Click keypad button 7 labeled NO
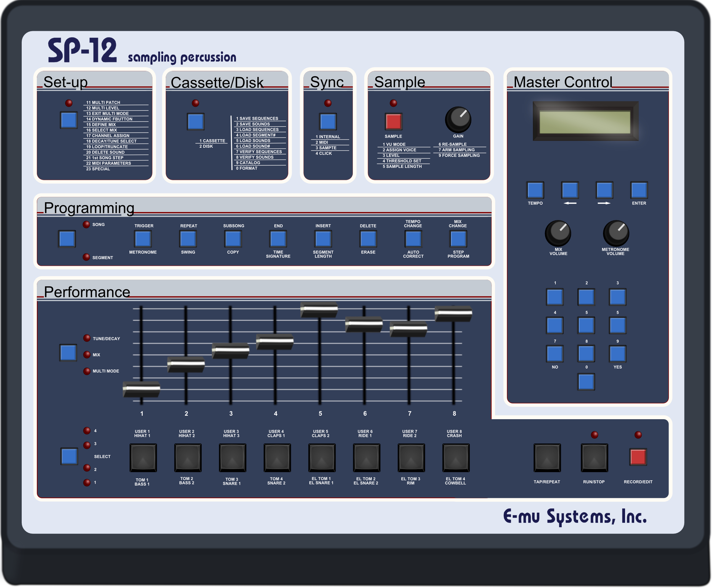Image resolution: width=712 pixels, height=588 pixels. coord(555,354)
